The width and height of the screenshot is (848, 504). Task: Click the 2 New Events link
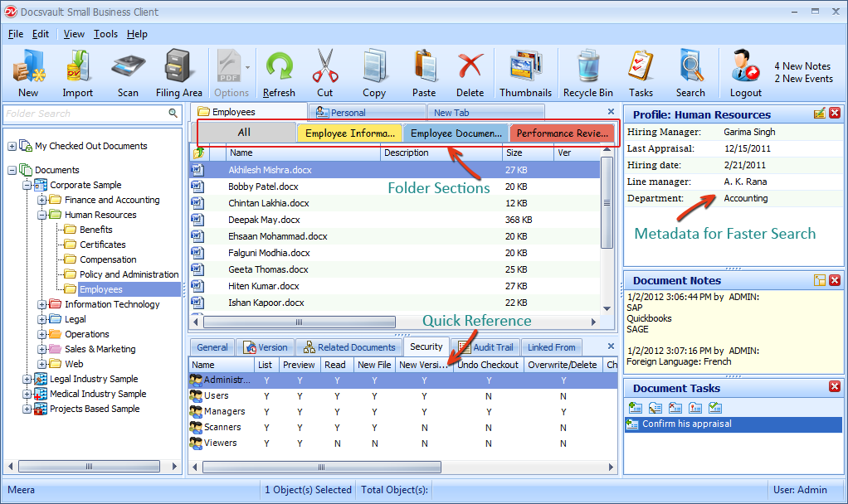804,79
